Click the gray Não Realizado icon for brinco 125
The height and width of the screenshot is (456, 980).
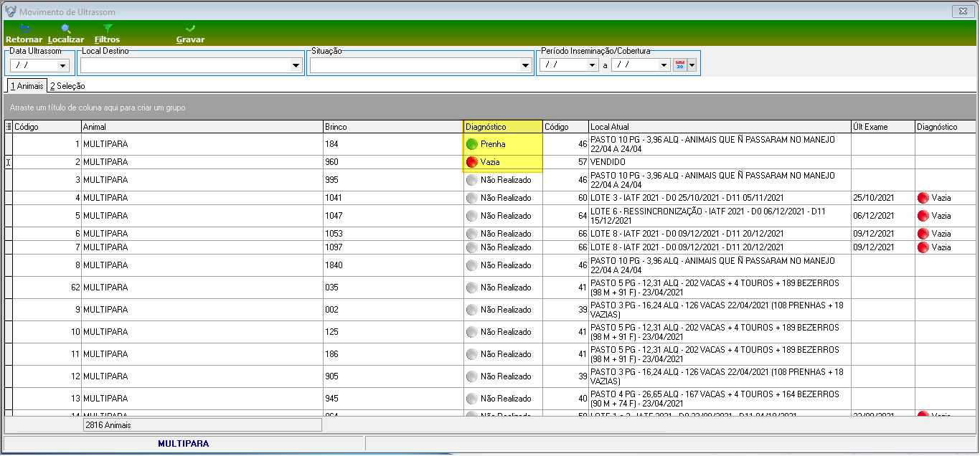click(472, 332)
